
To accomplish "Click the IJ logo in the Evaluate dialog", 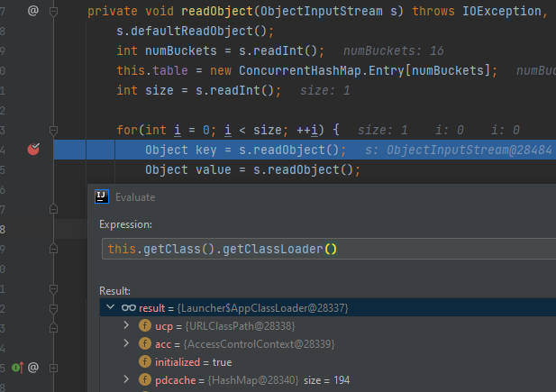I will [x=102, y=196].
